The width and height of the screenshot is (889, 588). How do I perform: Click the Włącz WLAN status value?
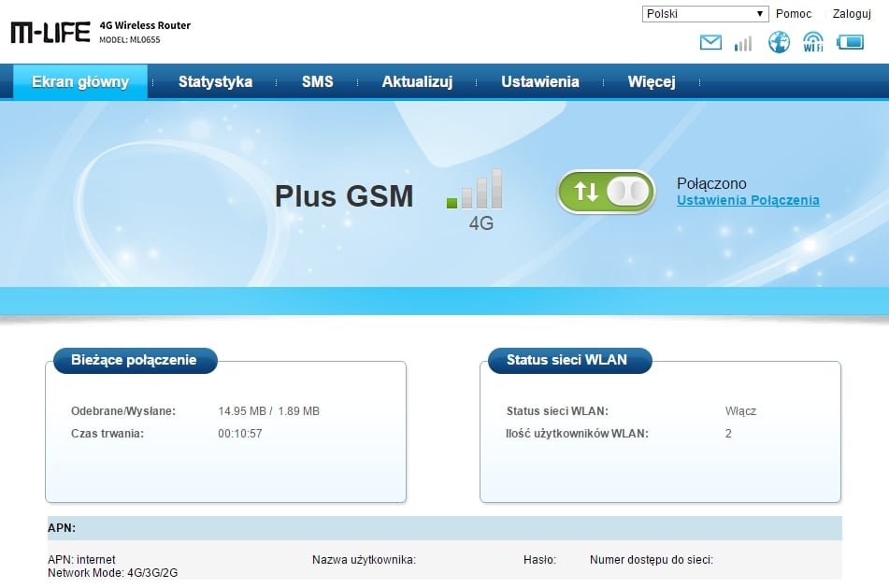point(740,411)
